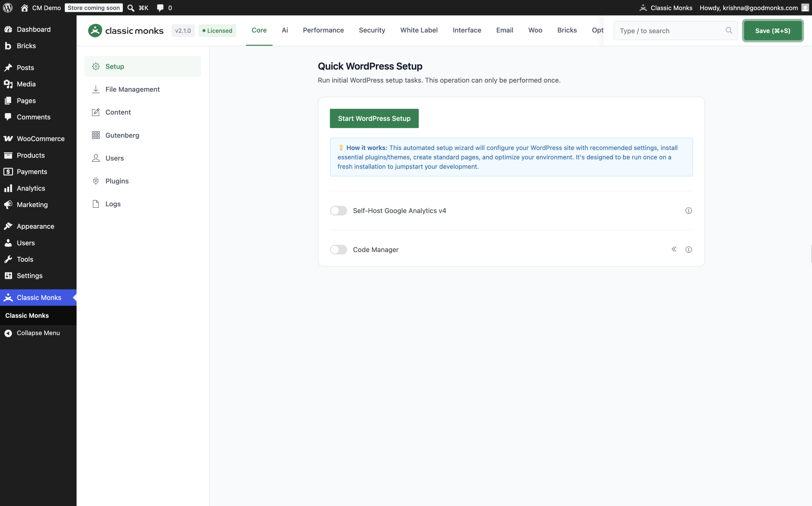Click the Pages icon in sidebar
The width and height of the screenshot is (812, 506).
pos(8,101)
